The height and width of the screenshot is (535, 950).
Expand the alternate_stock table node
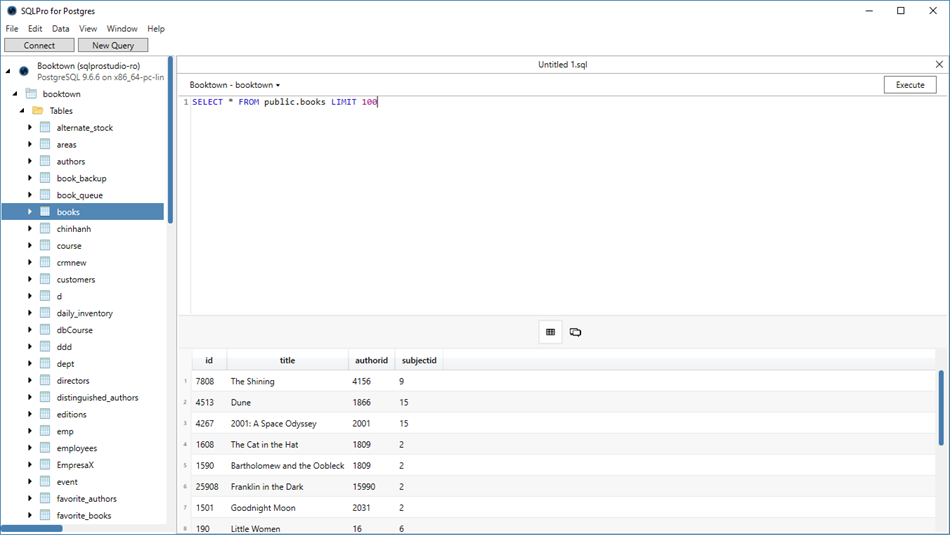(x=30, y=128)
